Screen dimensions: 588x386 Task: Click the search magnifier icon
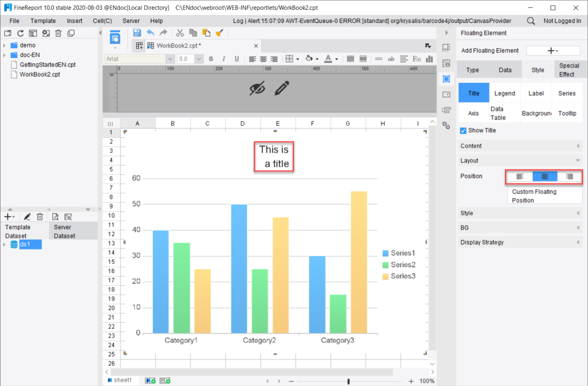(x=531, y=21)
